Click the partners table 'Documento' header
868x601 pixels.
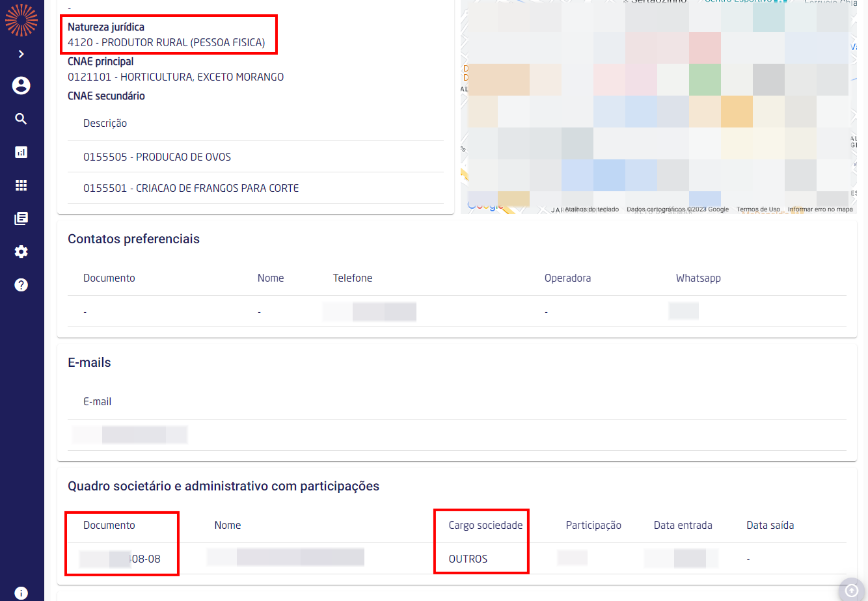click(109, 526)
